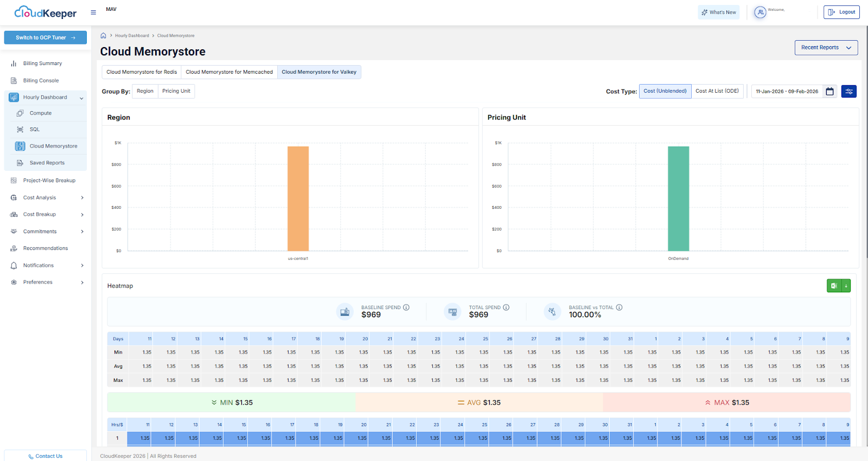Group by Pricing Unit

[176, 91]
